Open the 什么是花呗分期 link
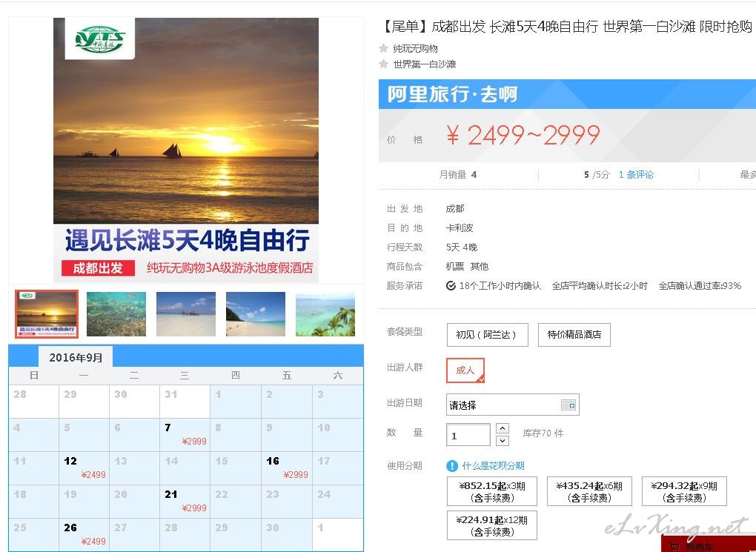Screen dimensions: 756x552 tap(493, 466)
